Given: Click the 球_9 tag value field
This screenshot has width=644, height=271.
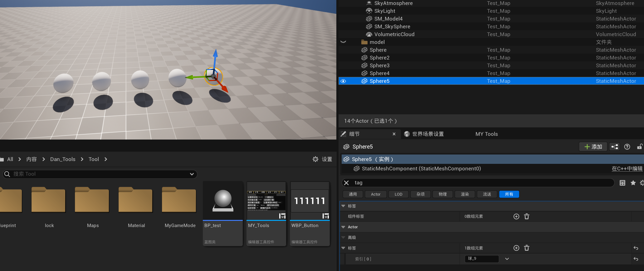Looking at the screenshot, I should coord(482,259).
